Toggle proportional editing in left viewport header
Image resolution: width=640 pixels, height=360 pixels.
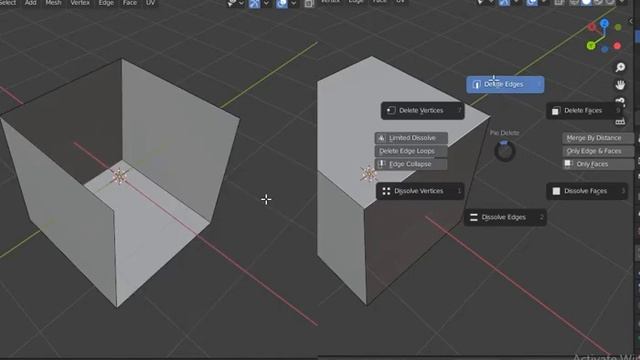coord(282,3)
